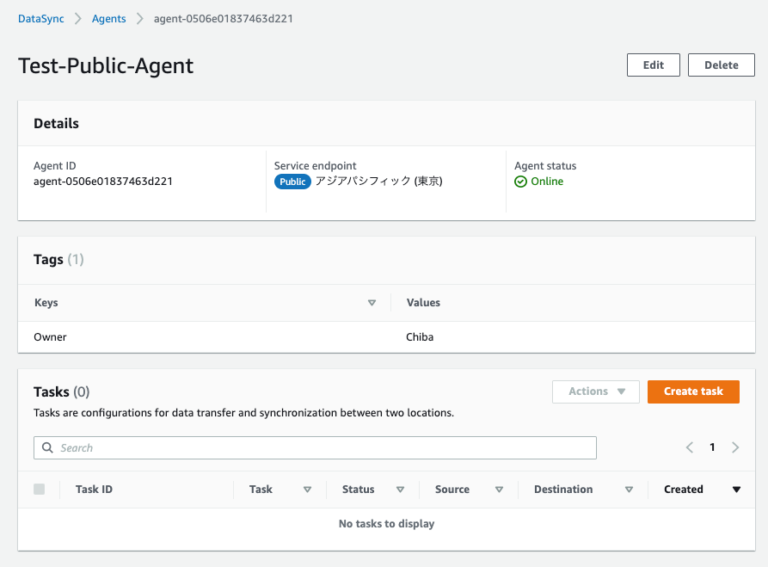The height and width of the screenshot is (567, 768).
Task: Sort by the Destination column arrow
Action: pyautogui.click(x=629, y=490)
